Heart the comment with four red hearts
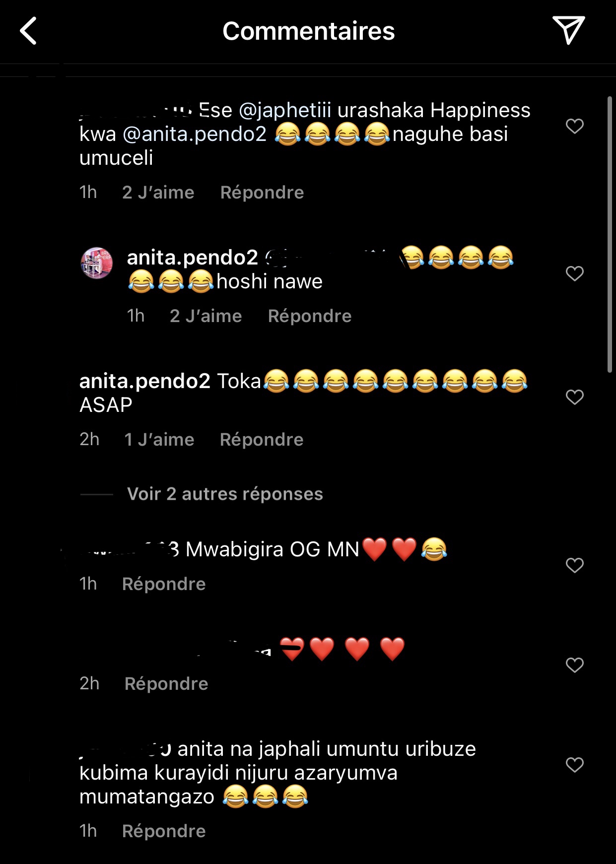The width and height of the screenshot is (616, 864). 574,665
